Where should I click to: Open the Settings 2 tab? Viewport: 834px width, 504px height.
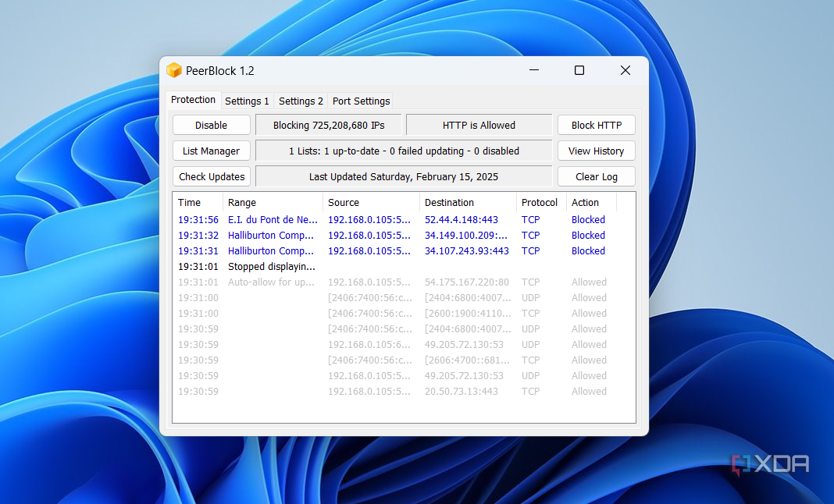301,101
